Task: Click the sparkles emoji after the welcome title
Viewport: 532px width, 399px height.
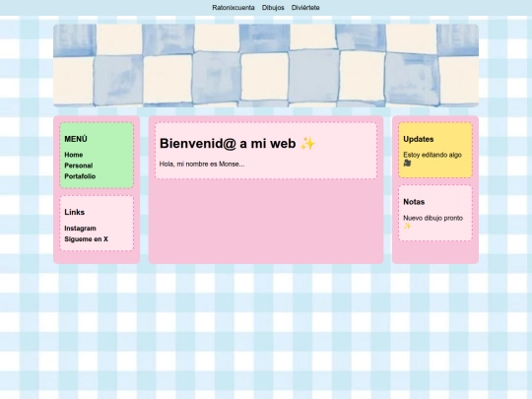Action: pyautogui.click(x=308, y=144)
